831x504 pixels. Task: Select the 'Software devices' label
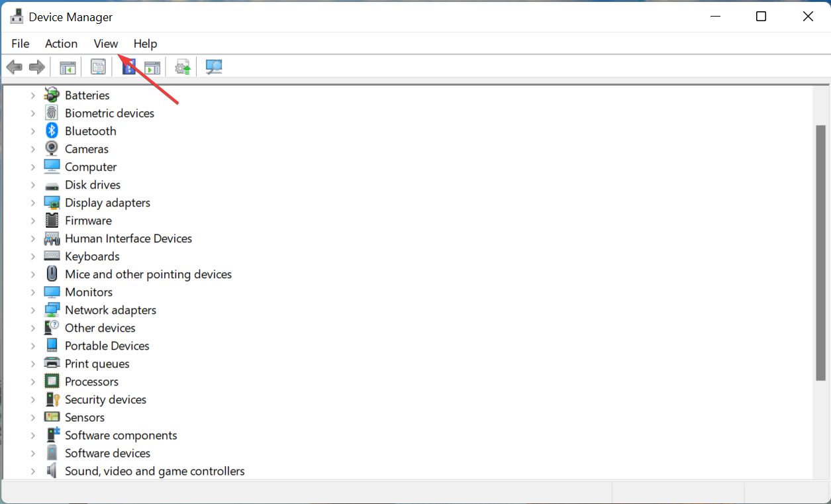click(x=107, y=453)
